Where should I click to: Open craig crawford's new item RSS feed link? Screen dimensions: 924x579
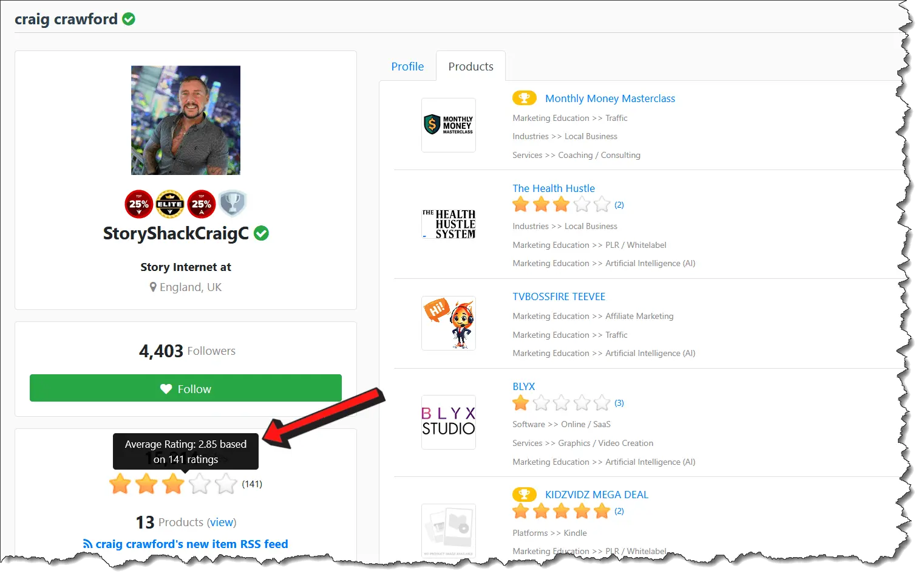coord(192,544)
